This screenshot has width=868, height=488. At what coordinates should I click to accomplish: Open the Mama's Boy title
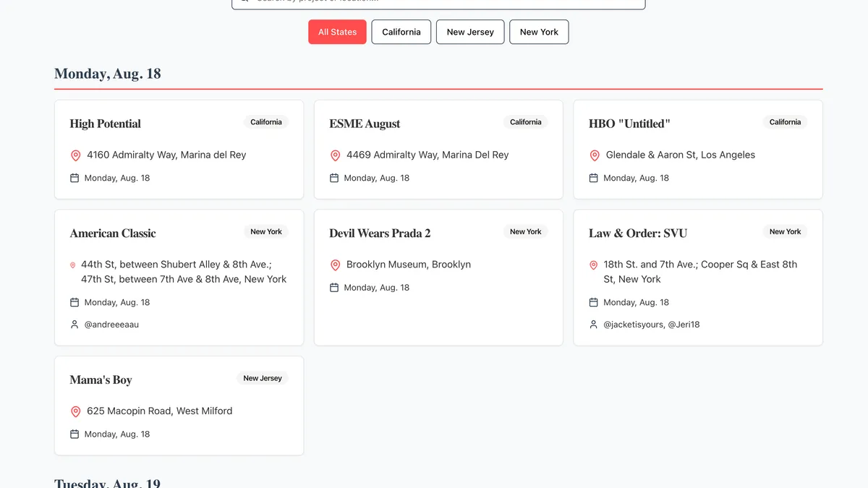point(101,380)
